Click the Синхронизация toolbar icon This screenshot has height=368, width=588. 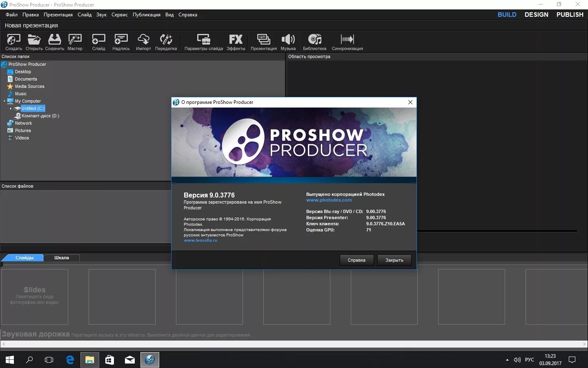click(347, 42)
